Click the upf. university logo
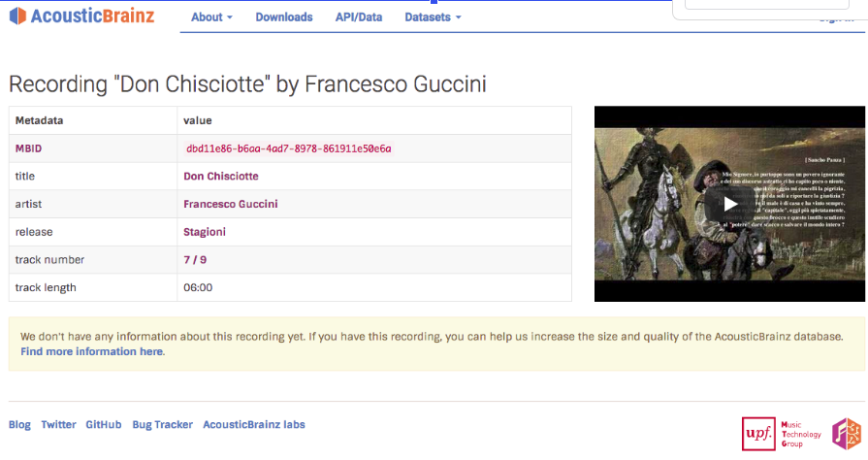 [758, 434]
